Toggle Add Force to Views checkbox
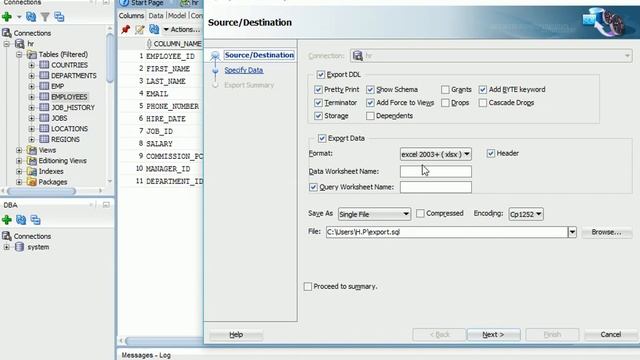Image resolution: width=640 pixels, height=360 pixels. point(370,103)
